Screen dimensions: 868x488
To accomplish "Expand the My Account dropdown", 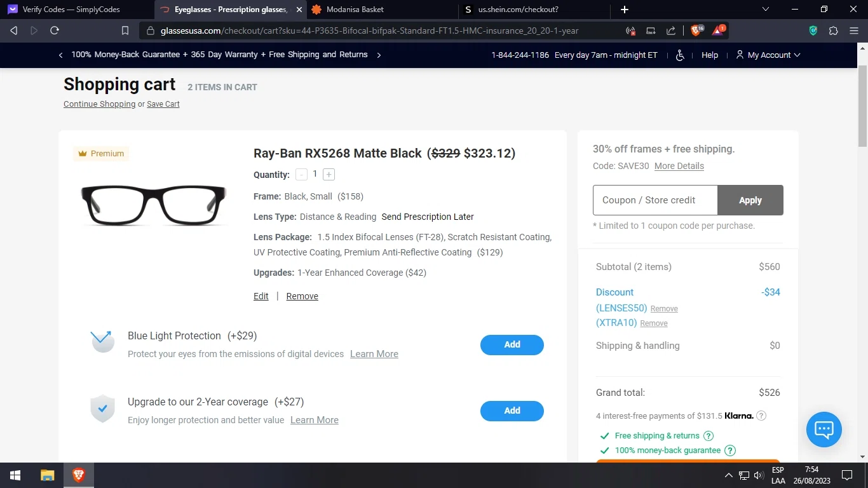I will point(768,55).
